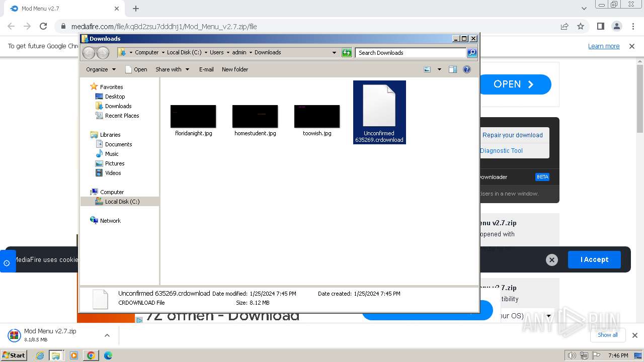The height and width of the screenshot is (362, 644).
Task: Click the blue OPEN button on MediaFire
Action: (x=516, y=84)
